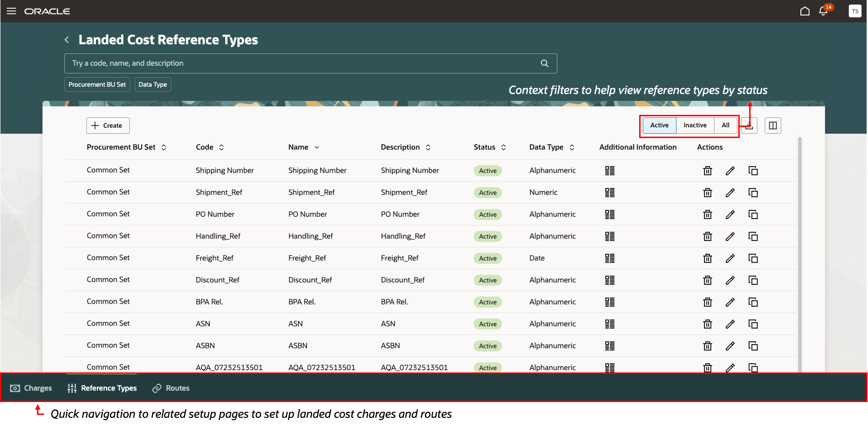Open the Procurement BU Set filter
Screen dimensions: 868x428
(x=97, y=85)
